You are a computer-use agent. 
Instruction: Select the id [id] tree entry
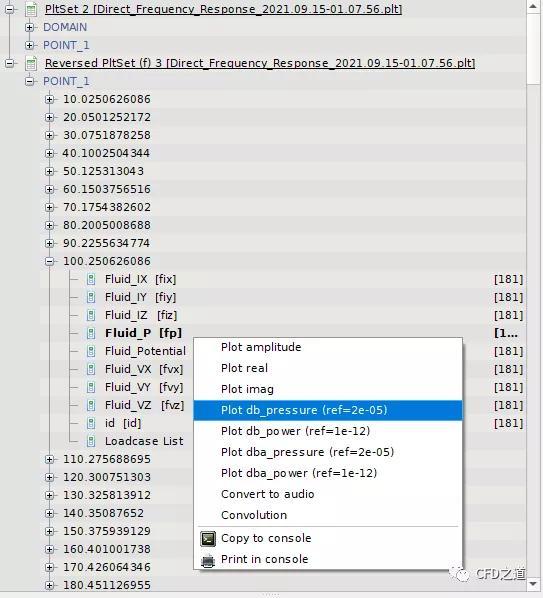[123, 423]
